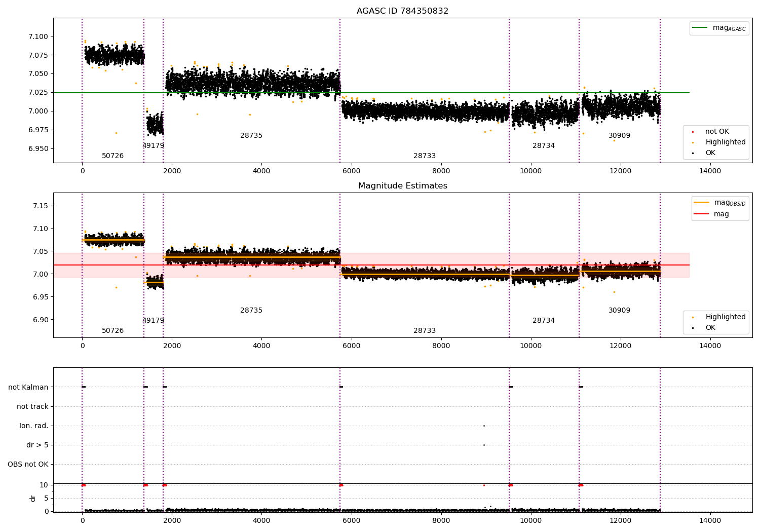Click the 7.025 tick label in top plot
The image size is (760, 532).
[x=38, y=93]
